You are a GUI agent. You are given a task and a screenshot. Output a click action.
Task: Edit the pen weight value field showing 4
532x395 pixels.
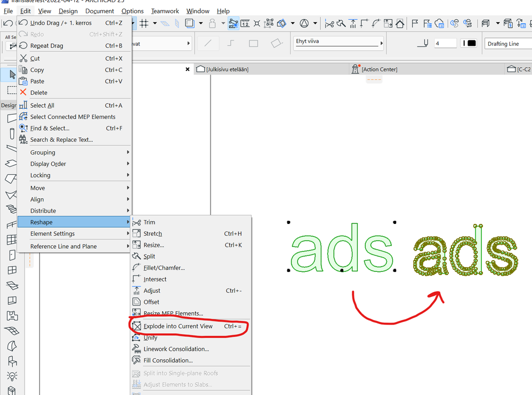point(446,43)
